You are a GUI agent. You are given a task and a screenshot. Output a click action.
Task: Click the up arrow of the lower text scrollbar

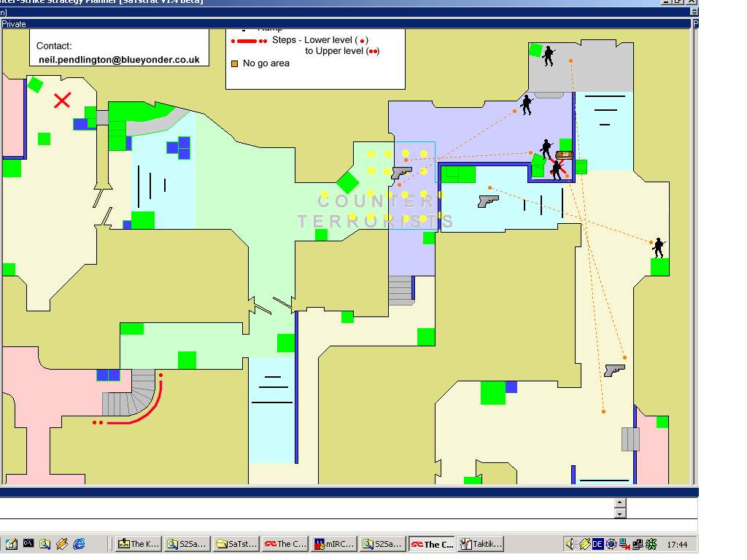(620, 503)
